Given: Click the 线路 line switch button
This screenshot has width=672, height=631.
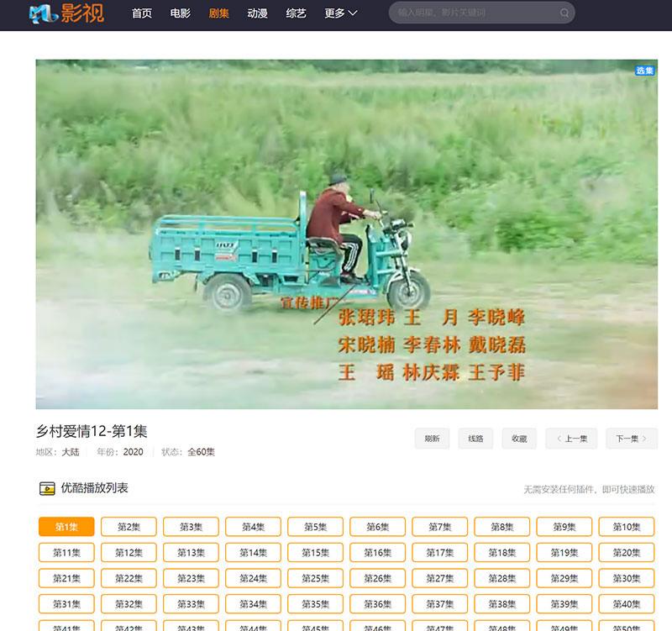Looking at the screenshot, I should [475, 439].
